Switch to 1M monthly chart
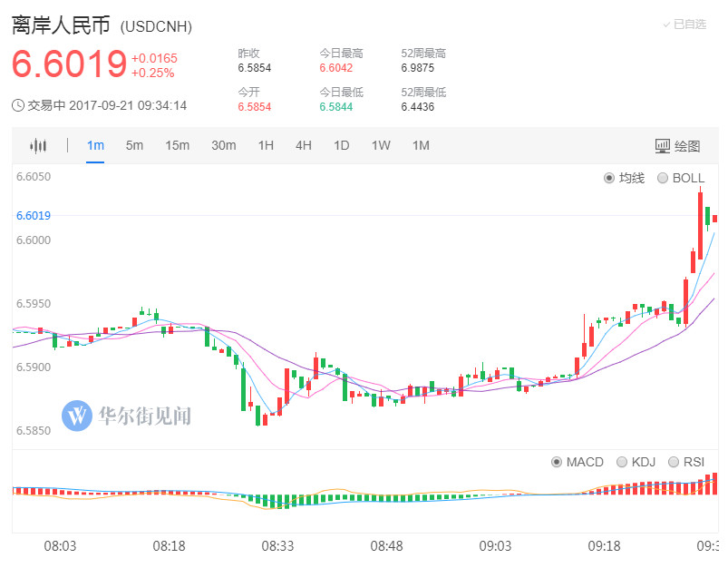Screen dimensions: 728x568 tap(421, 146)
